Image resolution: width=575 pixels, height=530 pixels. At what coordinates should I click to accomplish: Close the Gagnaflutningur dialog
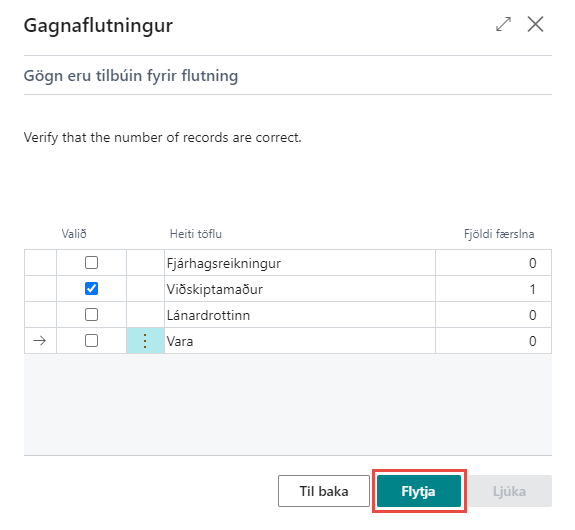pos(535,24)
